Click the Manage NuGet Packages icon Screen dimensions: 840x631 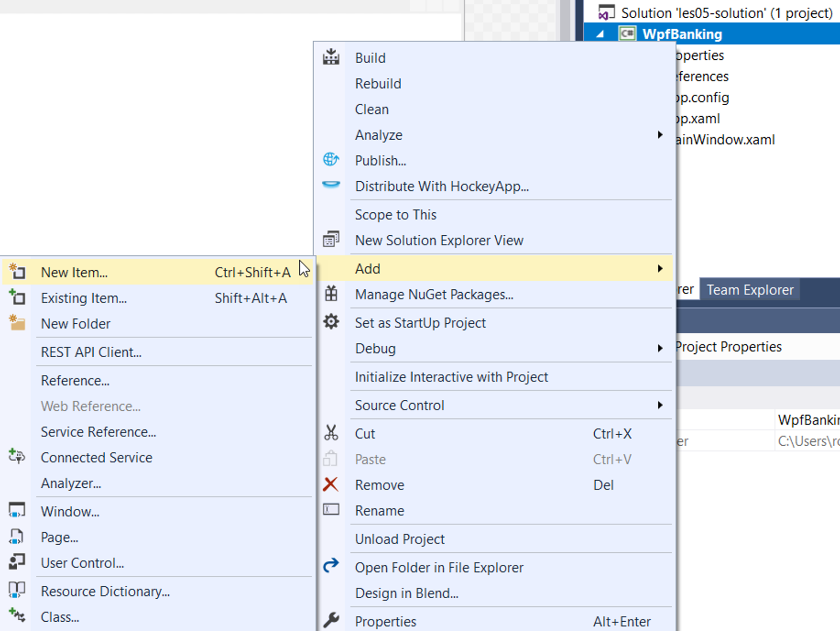(331, 294)
